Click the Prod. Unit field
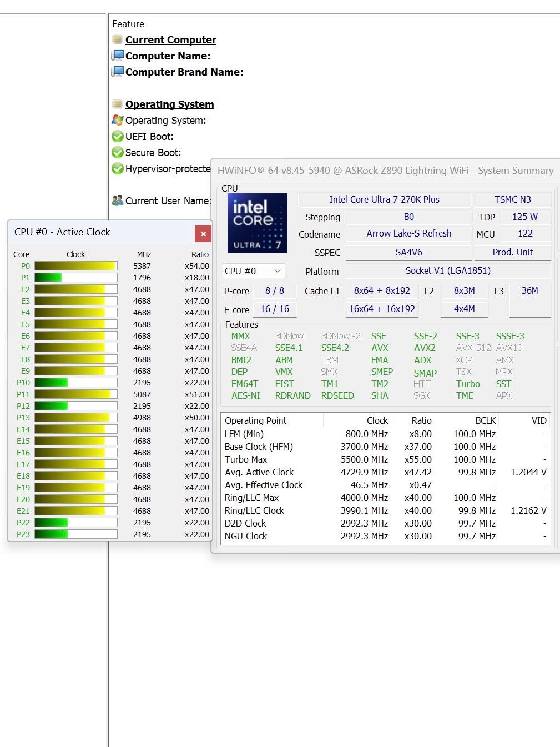The width and height of the screenshot is (560, 747). (513, 252)
